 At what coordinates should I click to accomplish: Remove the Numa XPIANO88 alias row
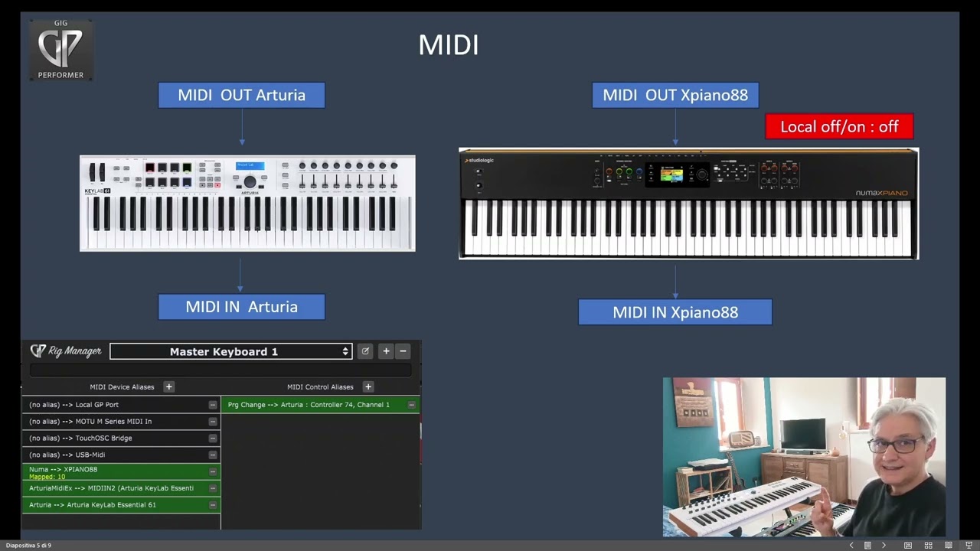tap(213, 471)
